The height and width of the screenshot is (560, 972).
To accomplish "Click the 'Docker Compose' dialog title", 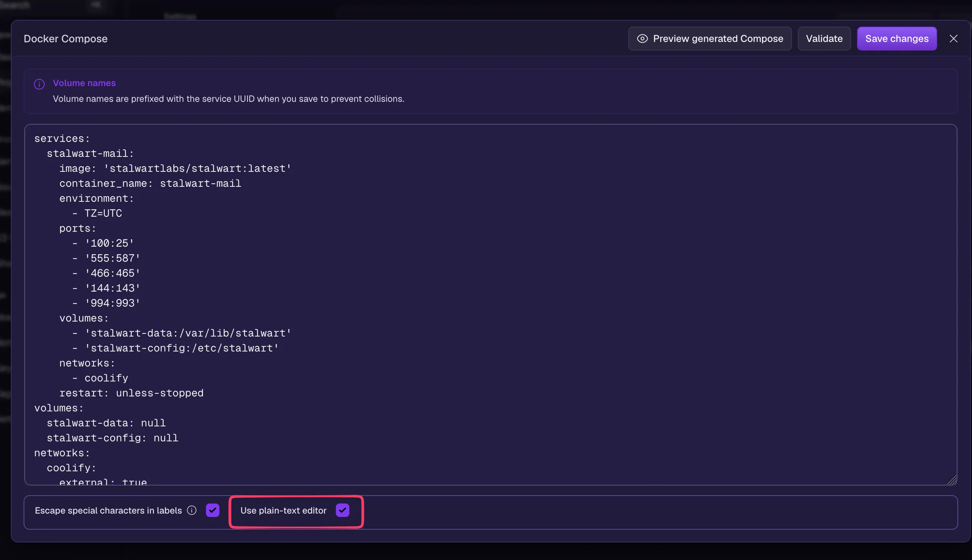I will point(66,39).
